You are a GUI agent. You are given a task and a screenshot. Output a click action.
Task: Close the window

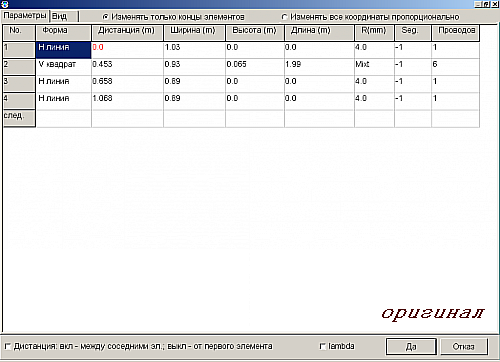click(x=495, y=4)
